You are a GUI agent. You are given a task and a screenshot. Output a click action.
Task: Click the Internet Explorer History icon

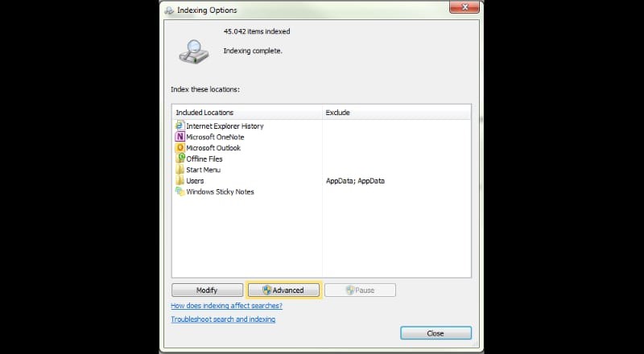tap(180, 126)
